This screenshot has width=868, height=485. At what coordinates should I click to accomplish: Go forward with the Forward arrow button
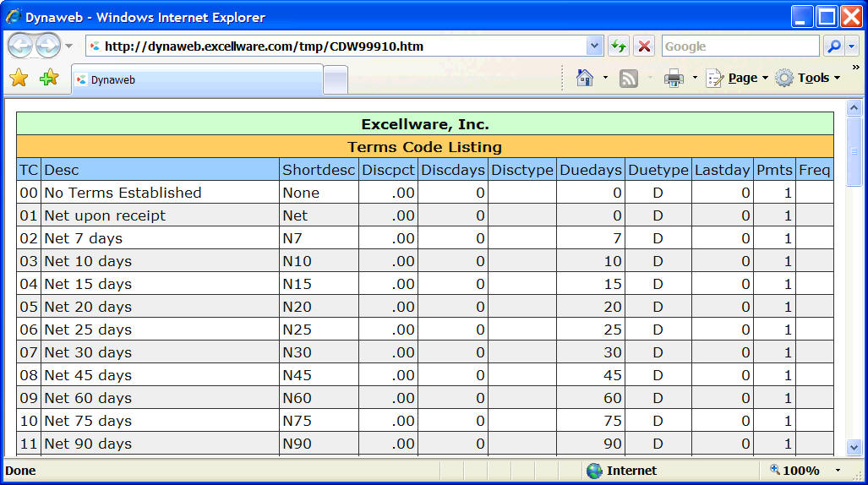pos(48,46)
